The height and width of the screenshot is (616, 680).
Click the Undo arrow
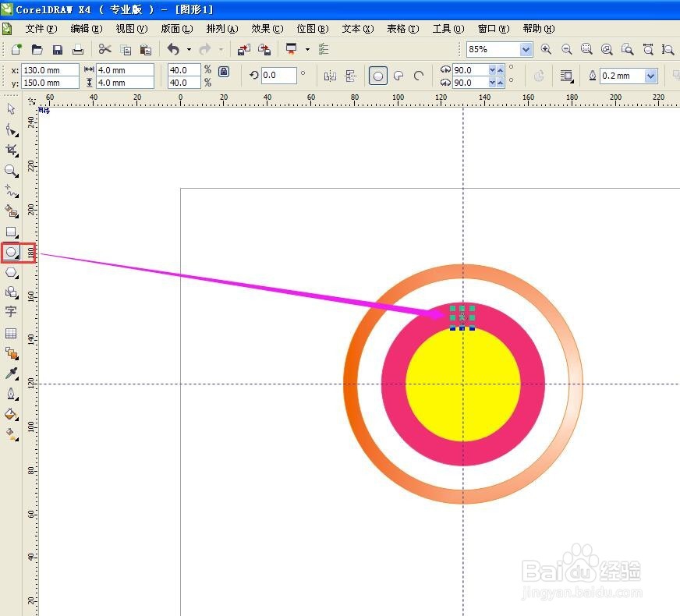coord(173,49)
